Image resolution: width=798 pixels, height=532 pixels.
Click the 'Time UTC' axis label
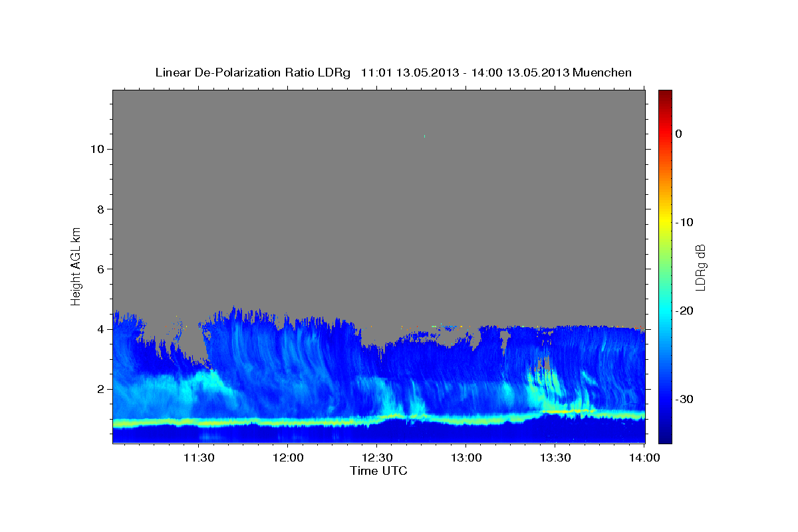click(378, 471)
